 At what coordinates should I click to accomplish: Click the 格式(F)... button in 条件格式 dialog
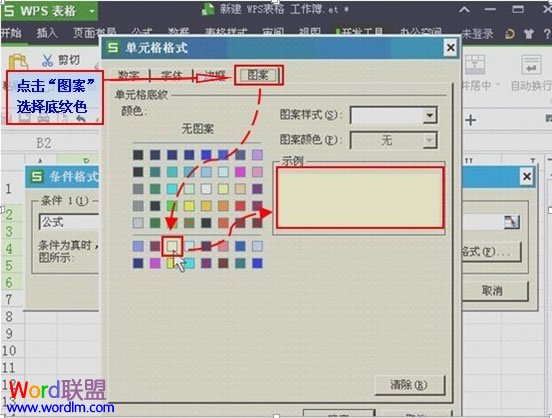[x=491, y=251]
